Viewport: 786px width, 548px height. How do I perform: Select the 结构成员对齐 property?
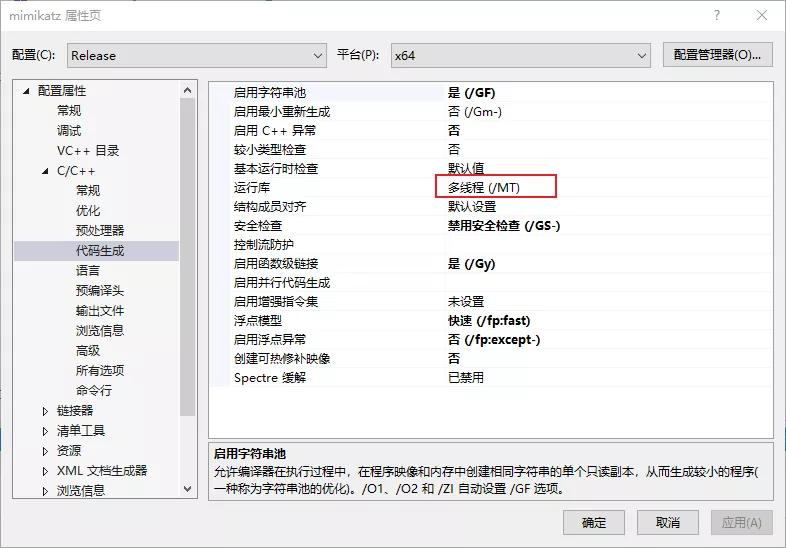click(270, 207)
